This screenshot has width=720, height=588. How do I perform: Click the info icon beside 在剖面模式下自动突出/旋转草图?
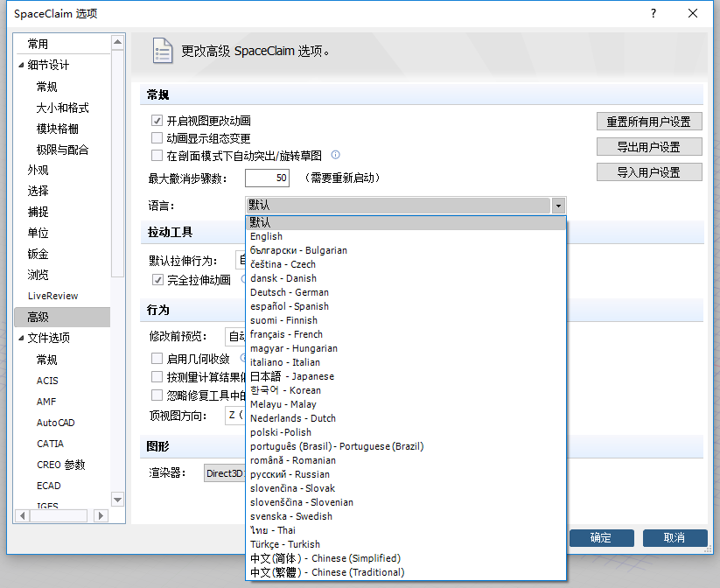coord(336,155)
